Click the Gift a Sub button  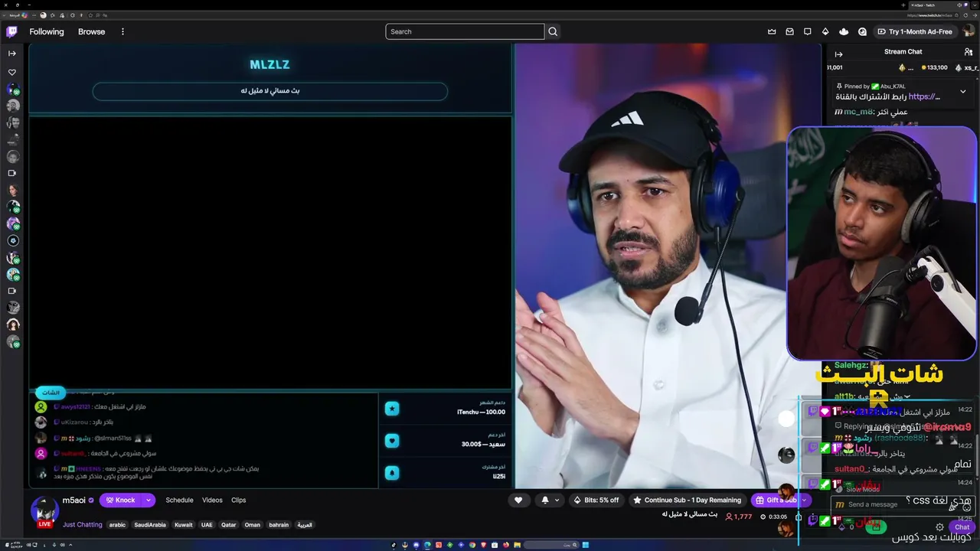point(776,500)
